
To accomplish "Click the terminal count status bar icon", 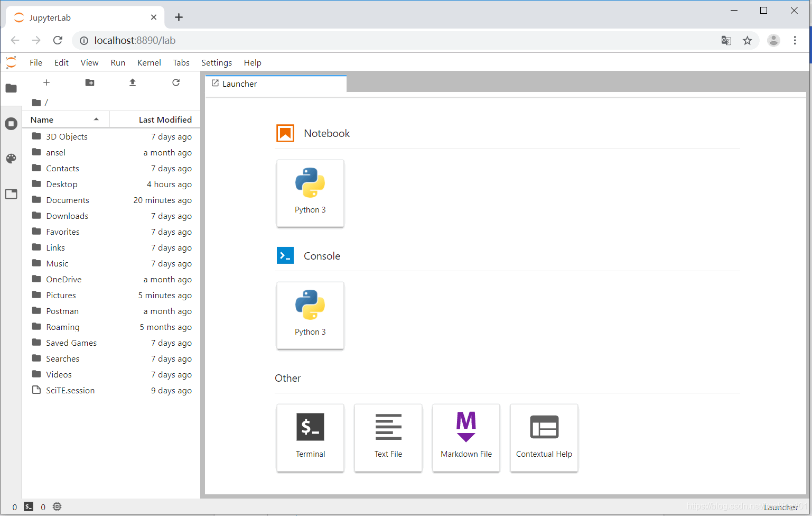I will 29,506.
